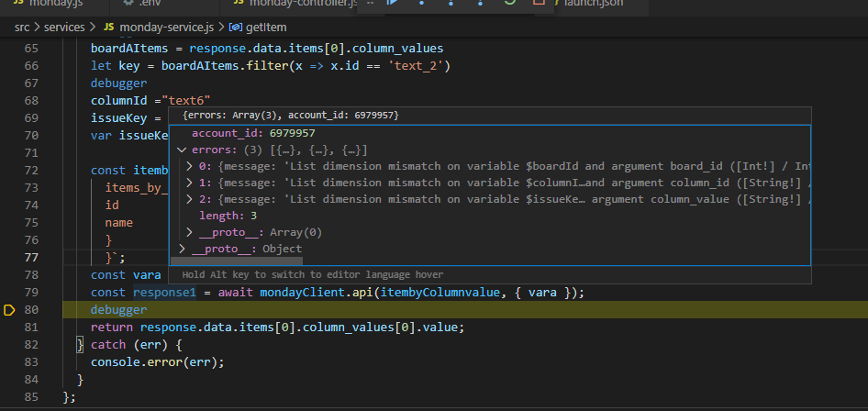This screenshot has width=868, height=411.
Task: Click the getItem symbol breadcrumb
Action: 265,28
